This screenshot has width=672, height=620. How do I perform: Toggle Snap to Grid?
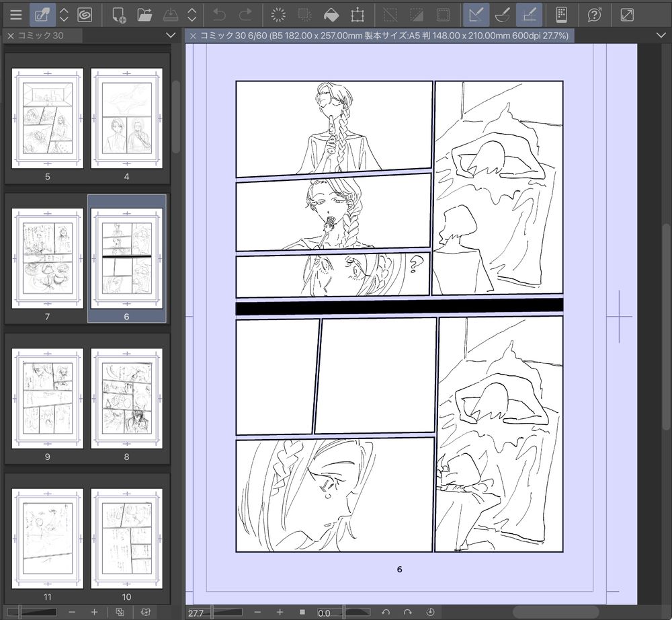click(530, 15)
